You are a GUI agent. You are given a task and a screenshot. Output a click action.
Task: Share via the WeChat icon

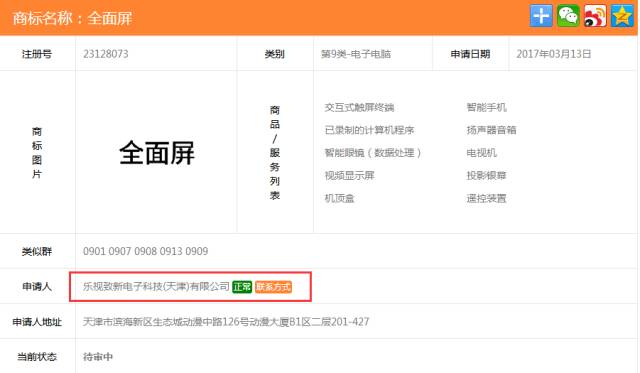coord(568,16)
